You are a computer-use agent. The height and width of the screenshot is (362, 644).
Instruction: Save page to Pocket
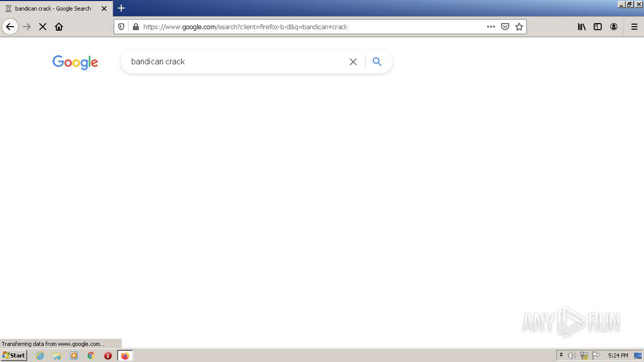coord(505,27)
